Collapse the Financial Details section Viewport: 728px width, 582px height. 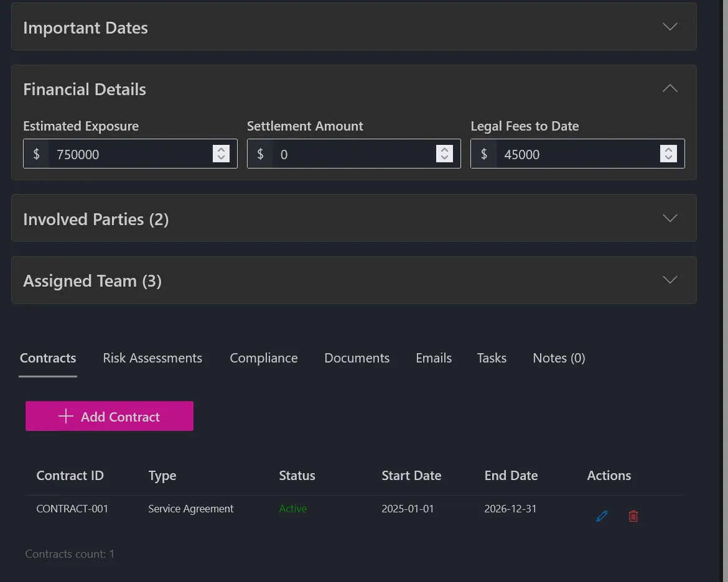(670, 89)
